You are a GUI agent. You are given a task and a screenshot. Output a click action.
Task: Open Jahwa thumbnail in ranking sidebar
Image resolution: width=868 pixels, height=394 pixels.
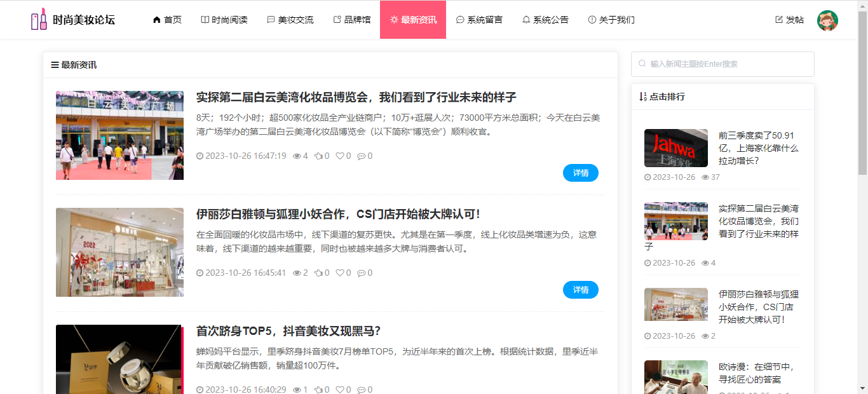[x=676, y=148]
